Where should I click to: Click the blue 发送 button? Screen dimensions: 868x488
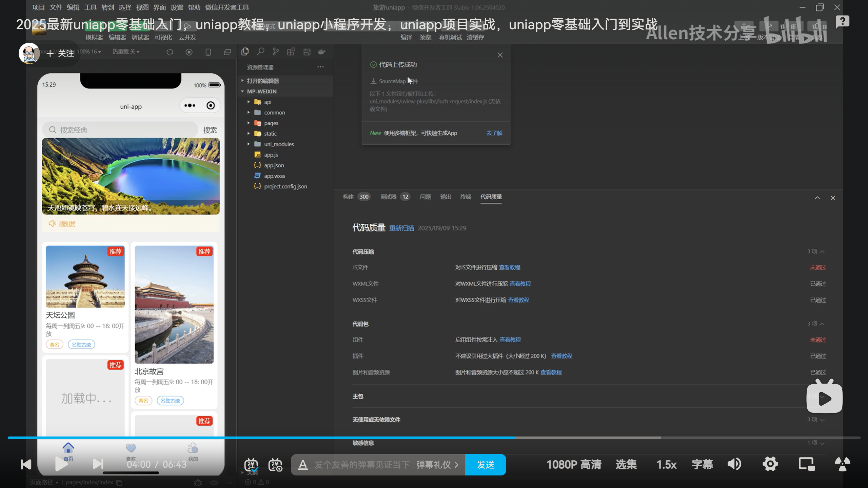coord(485,465)
